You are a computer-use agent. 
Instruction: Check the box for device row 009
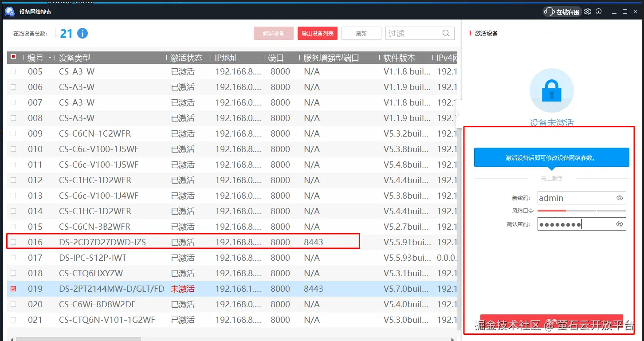pyautogui.click(x=13, y=133)
